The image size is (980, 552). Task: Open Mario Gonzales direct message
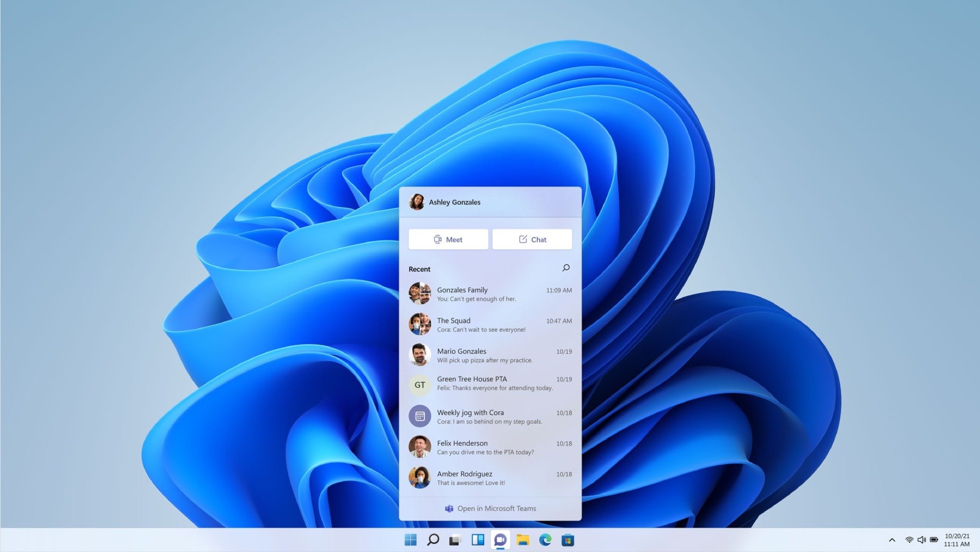pos(490,355)
